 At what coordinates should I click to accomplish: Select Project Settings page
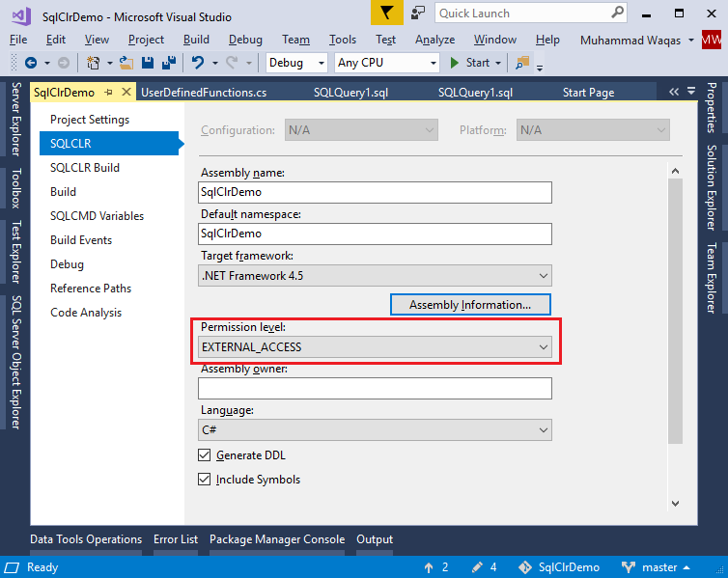coord(90,120)
